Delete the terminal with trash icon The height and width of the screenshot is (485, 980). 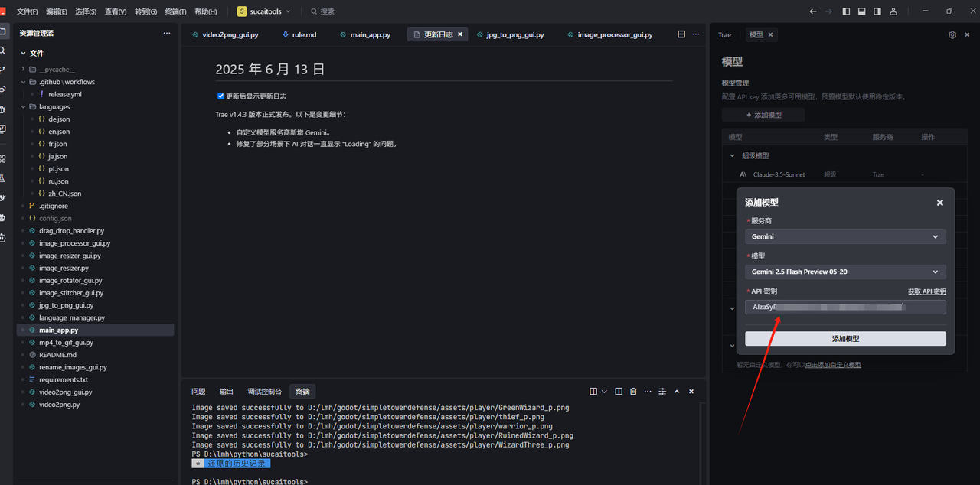tap(633, 391)
